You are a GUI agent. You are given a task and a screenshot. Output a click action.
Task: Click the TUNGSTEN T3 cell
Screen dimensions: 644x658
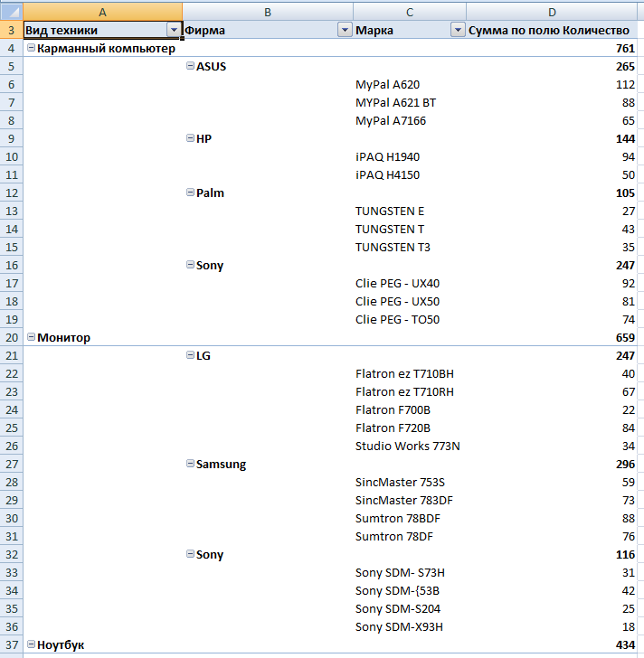(410, 247)
